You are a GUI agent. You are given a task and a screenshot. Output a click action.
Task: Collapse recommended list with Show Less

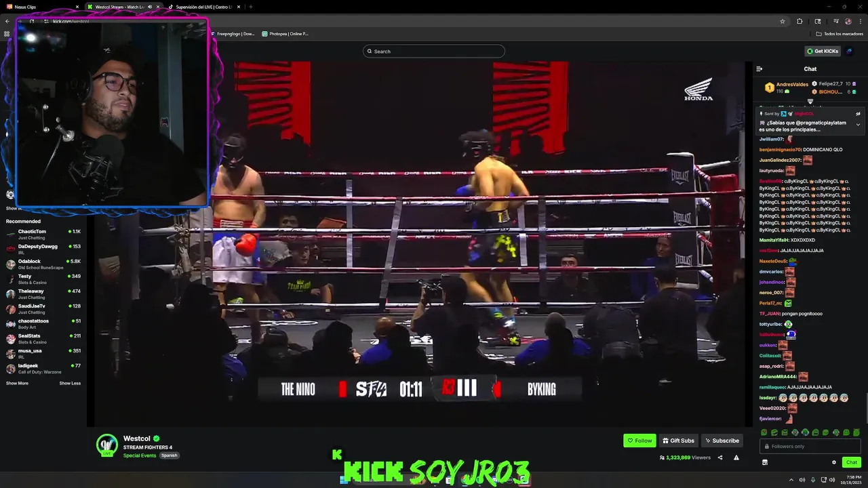tap(70, 383)
